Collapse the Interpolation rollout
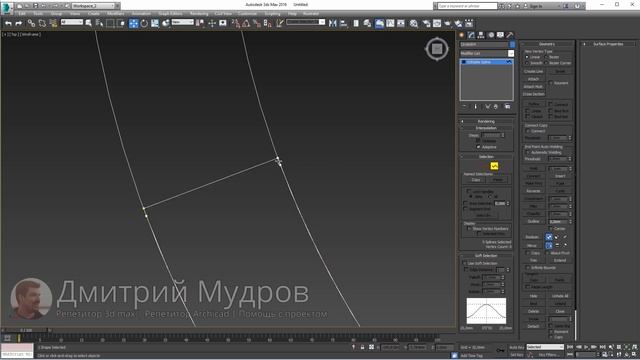640x360 pixels. [x=486, y=128]
